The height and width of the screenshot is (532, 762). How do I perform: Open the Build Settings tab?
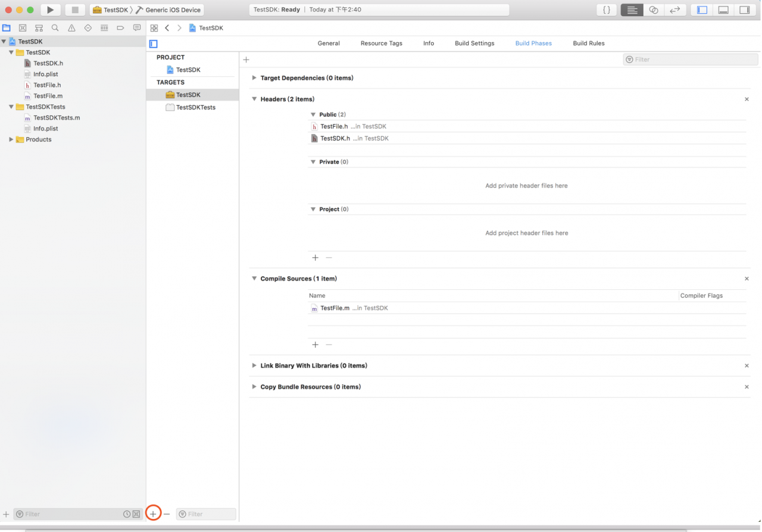pyautogui.click(x=474, y=43)
